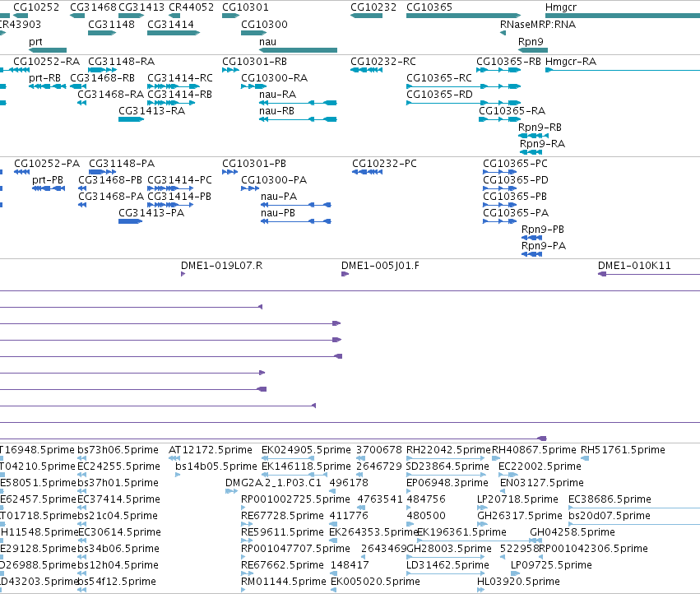Click transcript label CG10252-RA
The width and height of the screenshot is (700, 594).
click(x=46, y=62)
